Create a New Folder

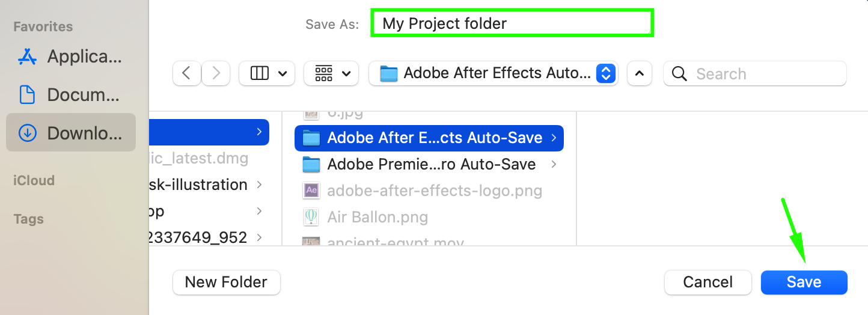(x=226, y=282)
